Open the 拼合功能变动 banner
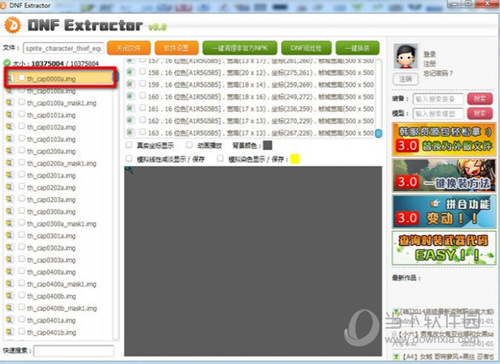Screen dimensions: 500x364 point(444,212)
